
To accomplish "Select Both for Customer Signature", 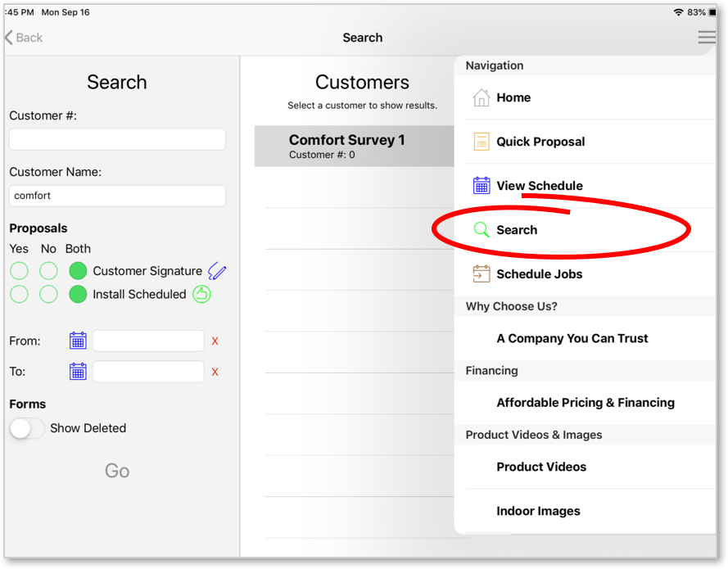I will pos(78,270).
